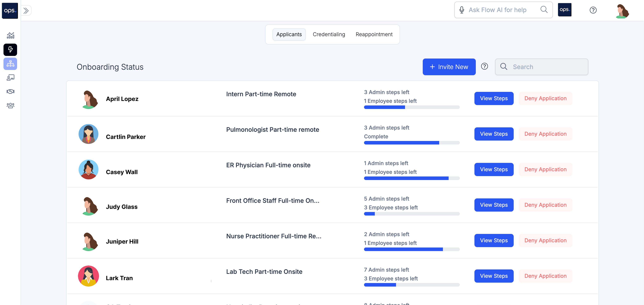Click the microphone icon in Flow AI
Viewport: 644px width, 305px height.
[x=462, y=10]
